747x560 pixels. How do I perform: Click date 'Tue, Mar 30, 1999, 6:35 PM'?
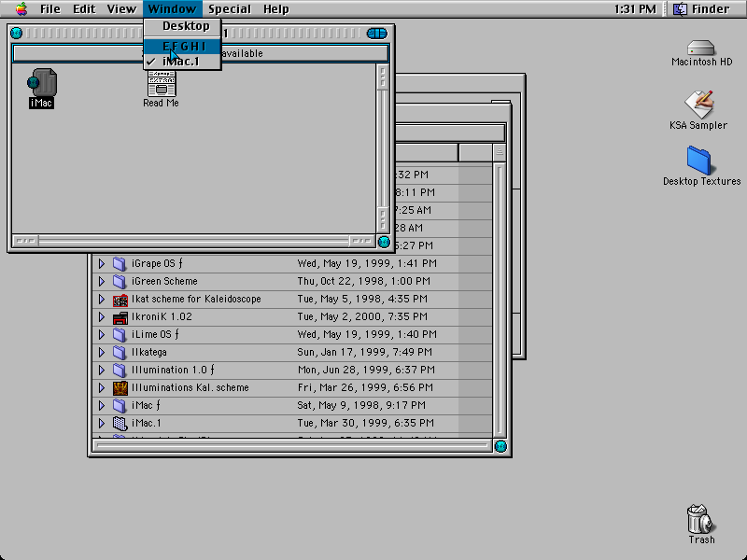click(365, 423)
